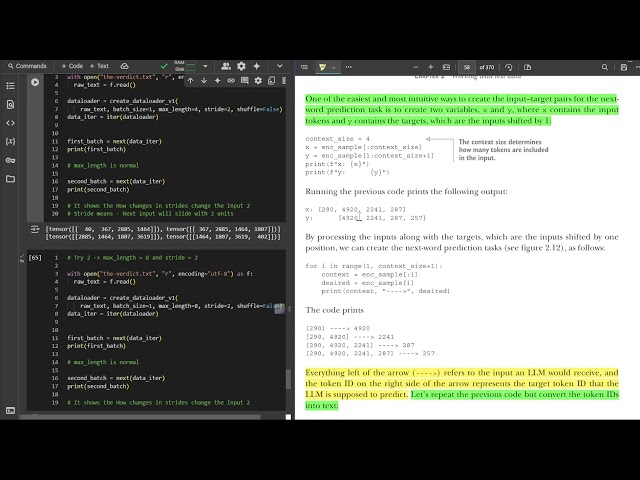Screen dimensions: 640x480
Task: Move cell up with the arrow icon
Action: tap(191, 81)
